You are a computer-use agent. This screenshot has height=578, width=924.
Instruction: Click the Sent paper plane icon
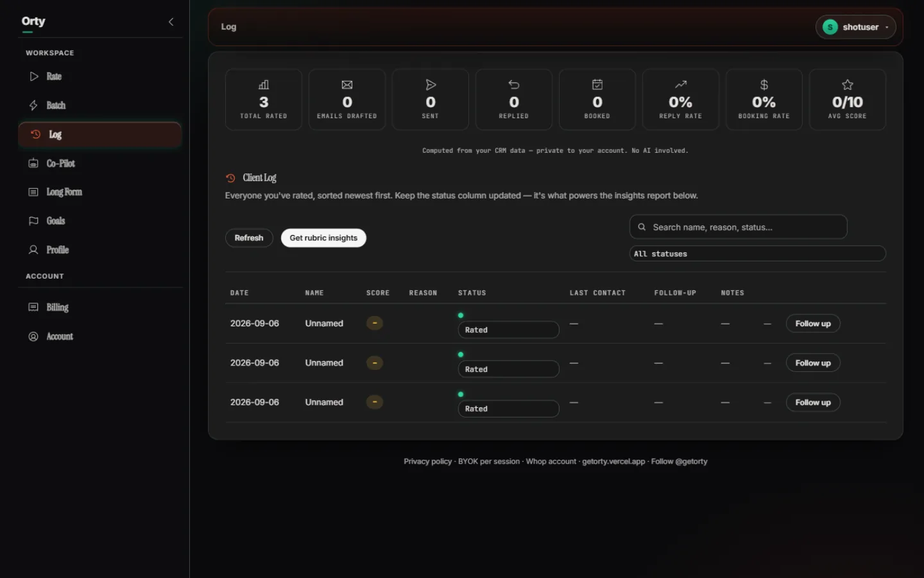[x=431, y=85]
